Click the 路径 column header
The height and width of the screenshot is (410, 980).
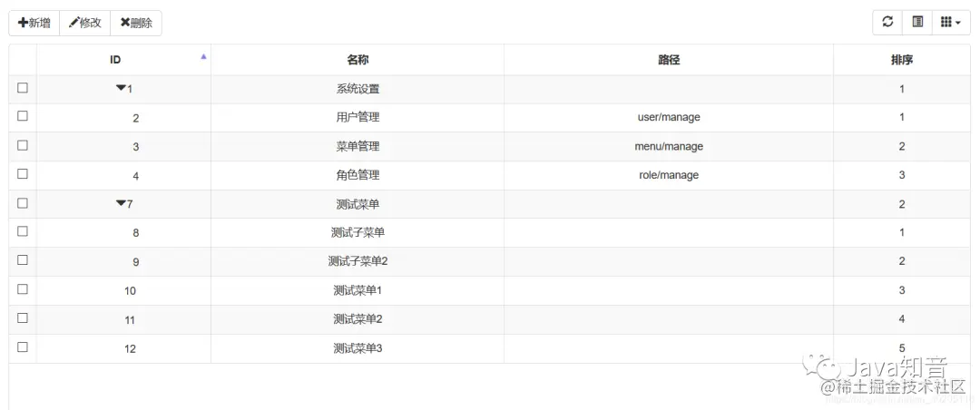[669, 60]
